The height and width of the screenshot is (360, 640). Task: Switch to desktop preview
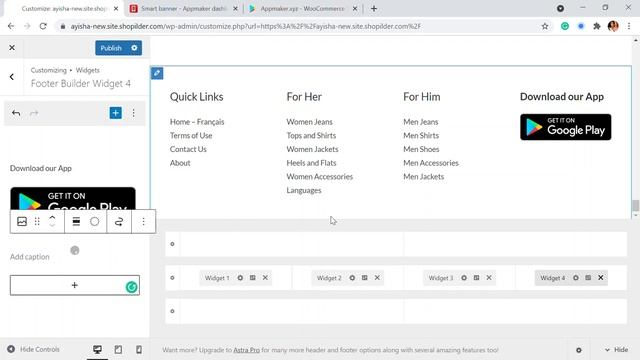(x=97, y=349)
